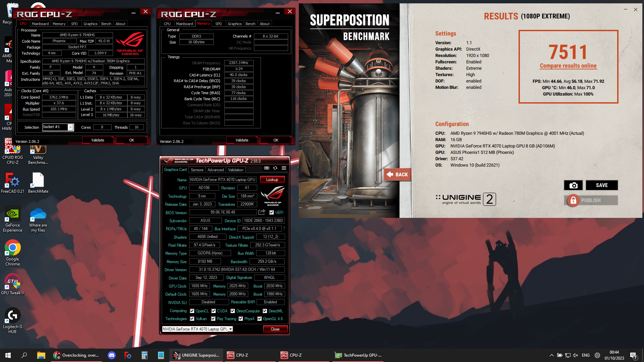This screenshot has height=362, width=644.
Task: Click the BIOS version share/export icon
Action: click(x=262, y=212)
